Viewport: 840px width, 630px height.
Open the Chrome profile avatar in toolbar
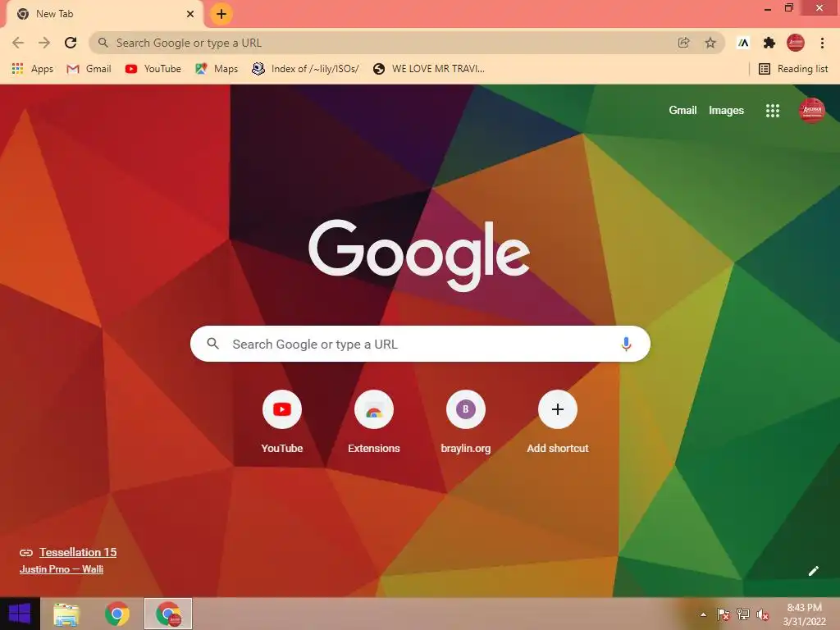pos(796,43)
